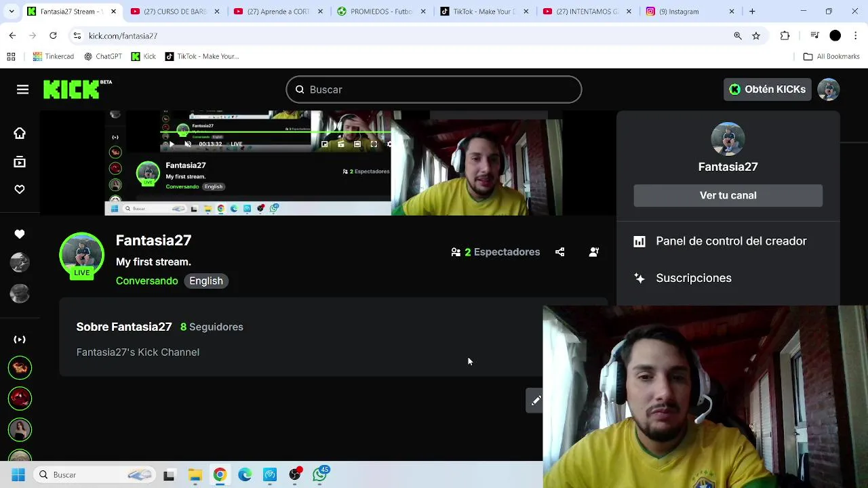Open the Chrome extensions puzzle icon
This screenshot has width=868, height=488.
click(x=785, y=36)
